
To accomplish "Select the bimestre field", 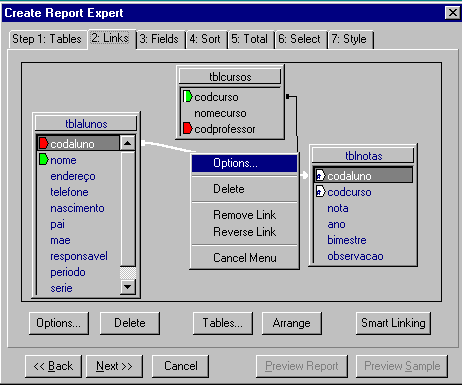I will (347, 240).
